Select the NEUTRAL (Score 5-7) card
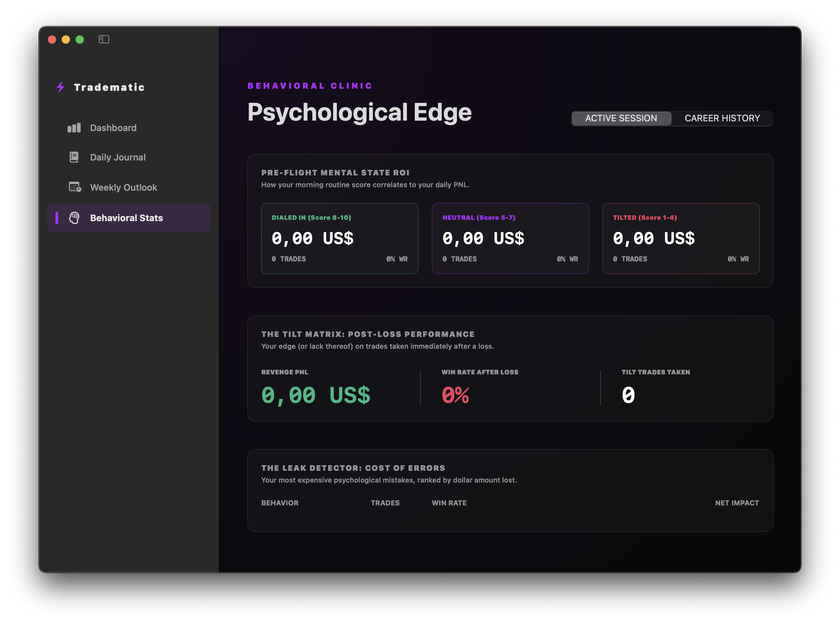Viewport: 840px width, 624px height. pos(510,239)
